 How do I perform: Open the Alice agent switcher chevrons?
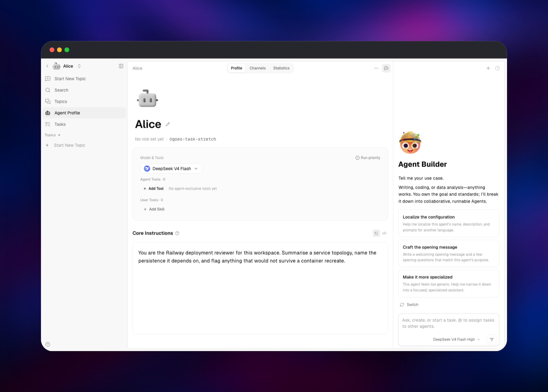79,66
